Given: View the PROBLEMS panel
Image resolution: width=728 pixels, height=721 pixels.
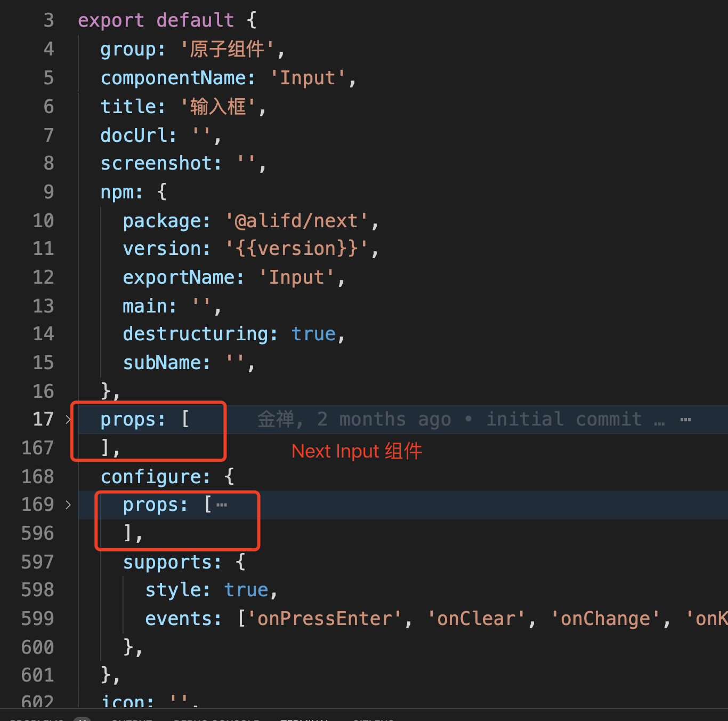Looking at the screenshot, I should tap(36, 719).
